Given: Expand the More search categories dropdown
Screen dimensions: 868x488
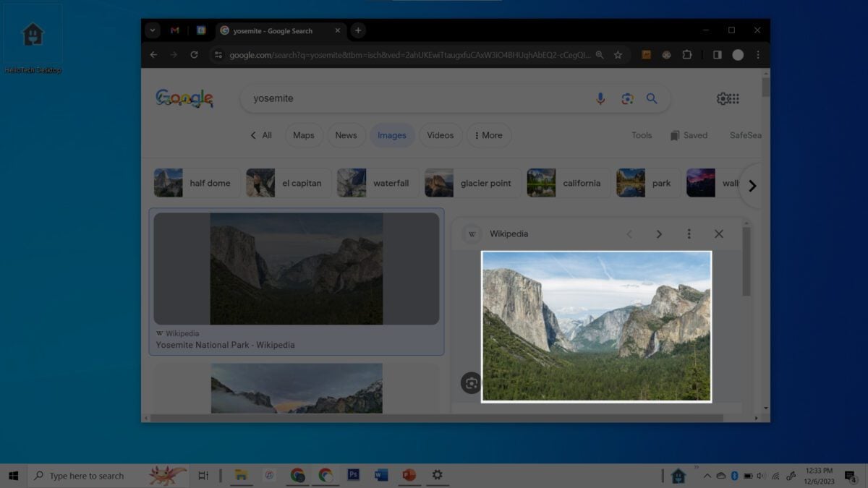Looking at the screenshot, I should 488,135.
